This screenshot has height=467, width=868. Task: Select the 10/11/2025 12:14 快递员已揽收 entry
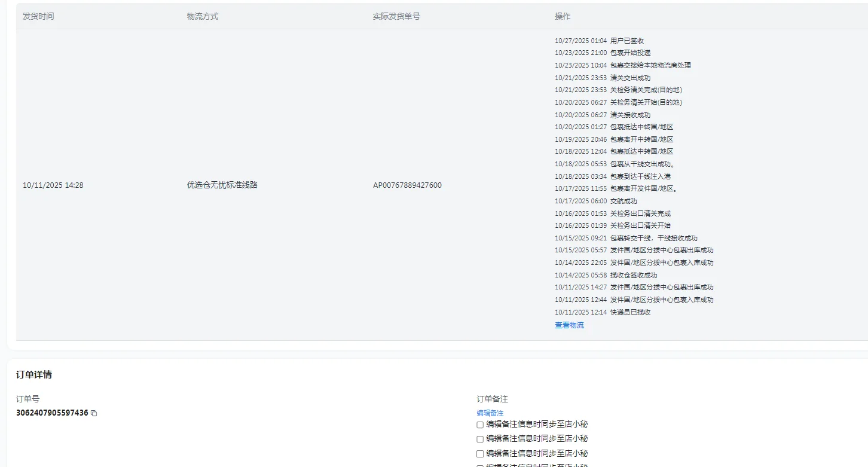603,312
